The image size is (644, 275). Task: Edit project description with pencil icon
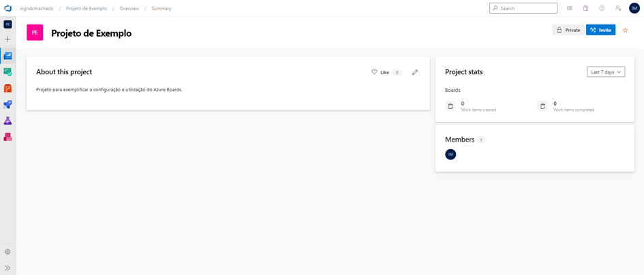coord(415,72)
